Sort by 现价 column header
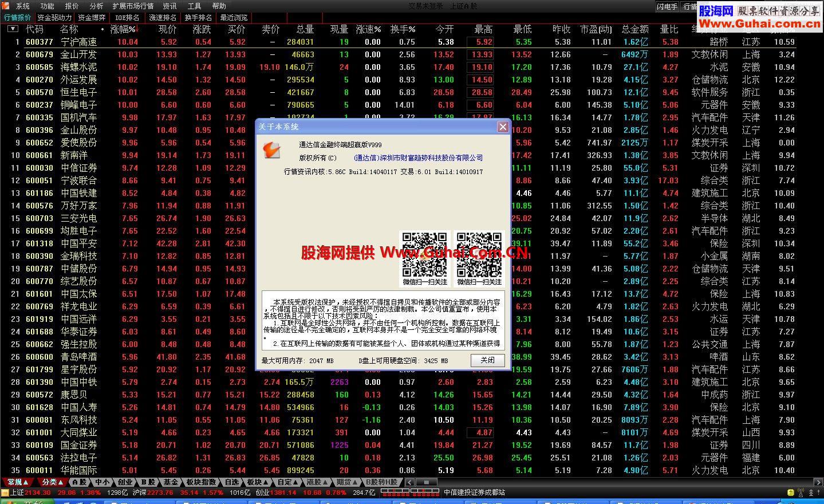824x504 pixels. 167,29
